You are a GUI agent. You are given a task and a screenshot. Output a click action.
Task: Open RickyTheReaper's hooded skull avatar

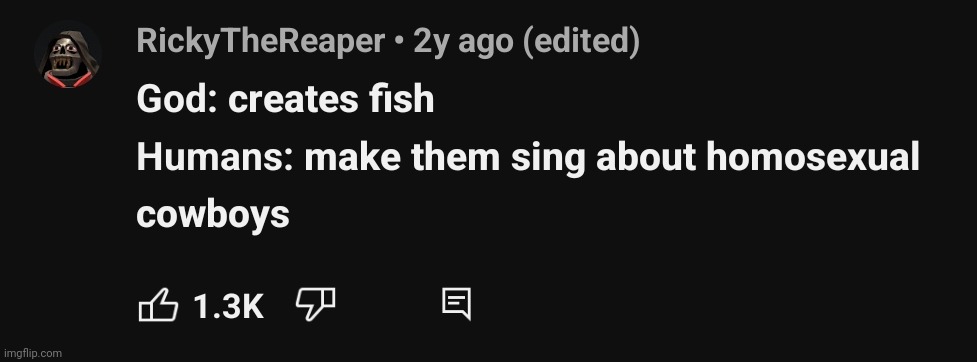[68, 55]
